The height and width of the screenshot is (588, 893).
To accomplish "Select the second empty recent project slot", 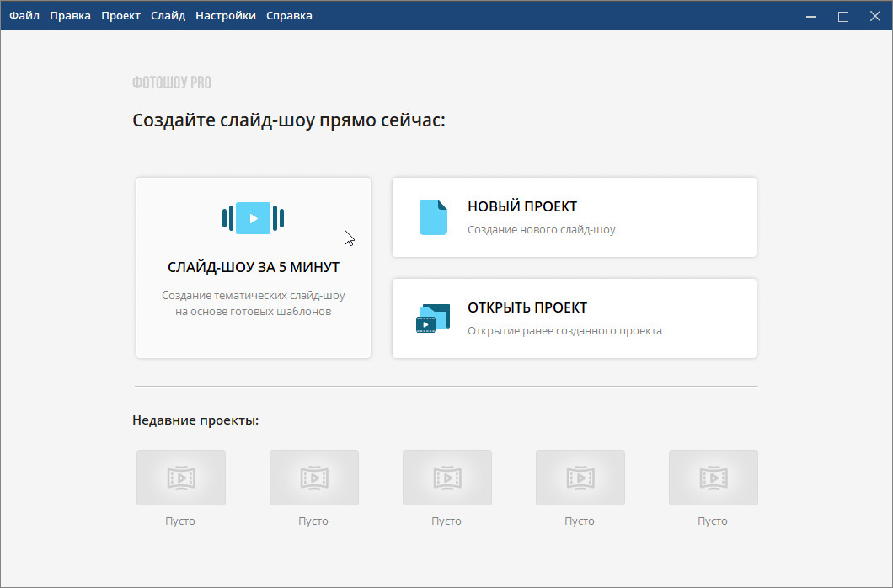I will [313, 478].
